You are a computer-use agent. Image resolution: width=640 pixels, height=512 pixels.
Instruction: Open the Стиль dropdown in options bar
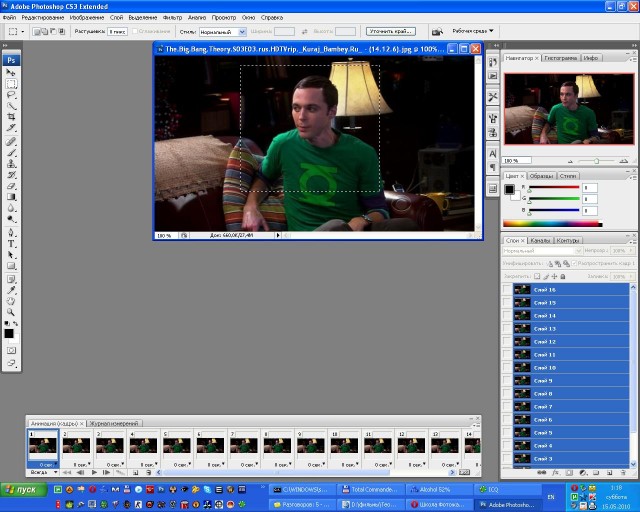click(x=222, y=31)
